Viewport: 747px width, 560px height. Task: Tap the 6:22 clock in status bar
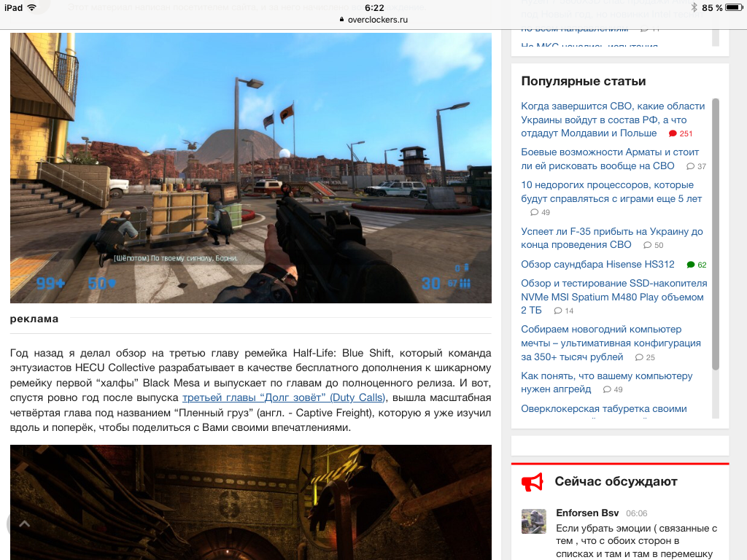pos(374,7)
